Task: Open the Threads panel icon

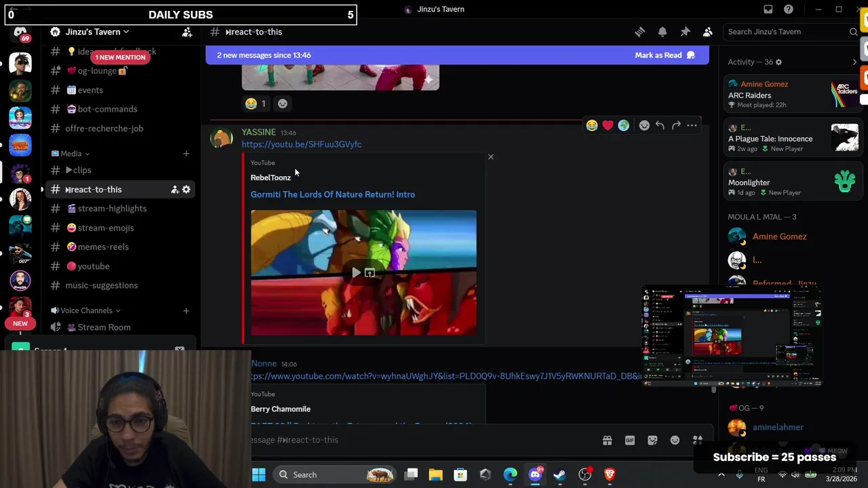Action: (639, 32)
